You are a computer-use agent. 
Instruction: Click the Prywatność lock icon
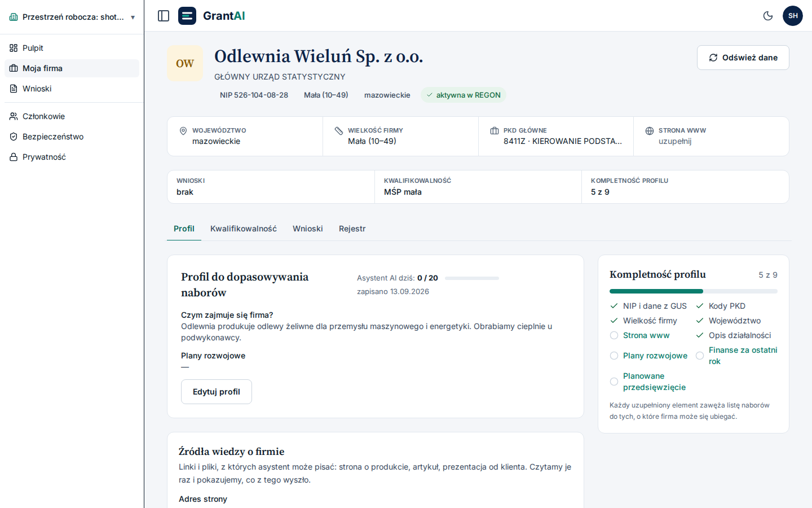point(14,157)
